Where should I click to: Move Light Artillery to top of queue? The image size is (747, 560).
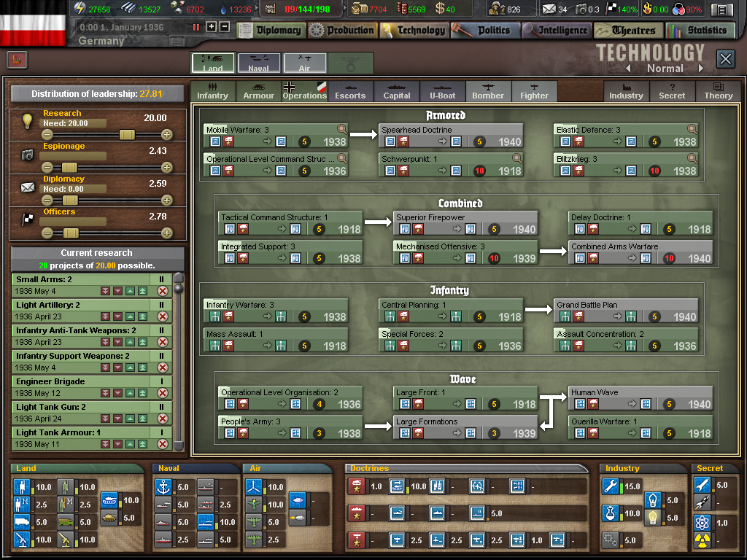pyautogui.click(x=142, y=316)
